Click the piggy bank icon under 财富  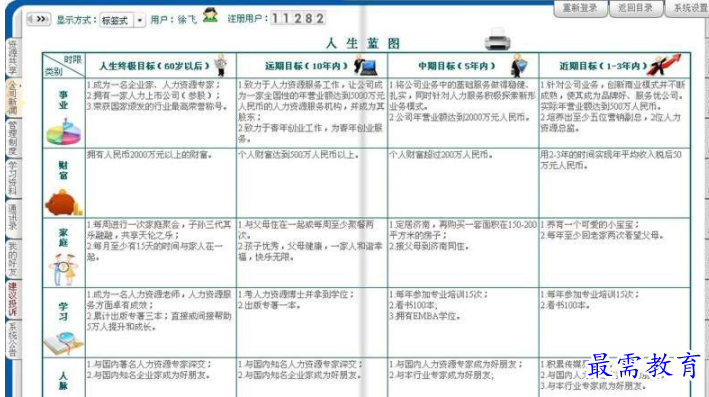pyautogui.click(x=63, y=203)
